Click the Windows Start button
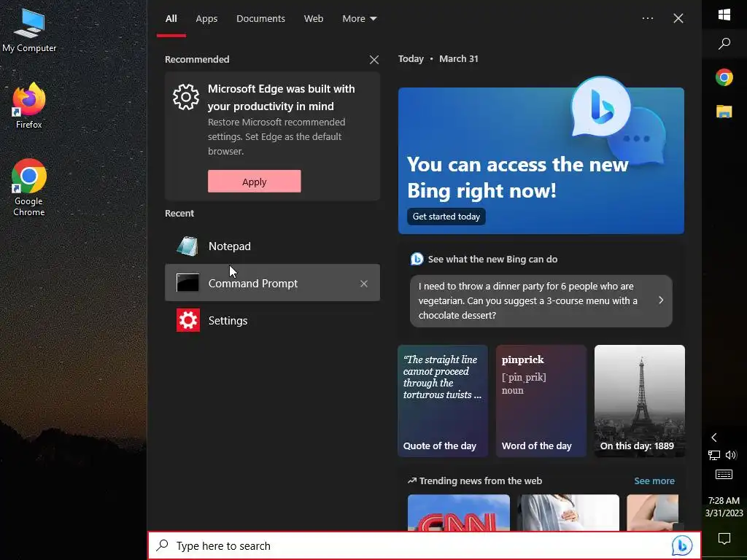Image resolution: width=747 pixels, height=560 pixels. click(x=724, y=15)
